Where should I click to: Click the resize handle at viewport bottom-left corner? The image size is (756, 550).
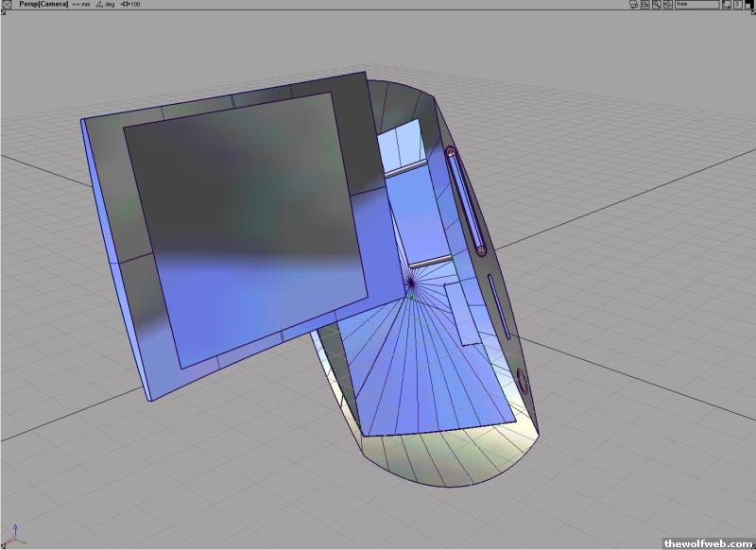pos(3,546)
